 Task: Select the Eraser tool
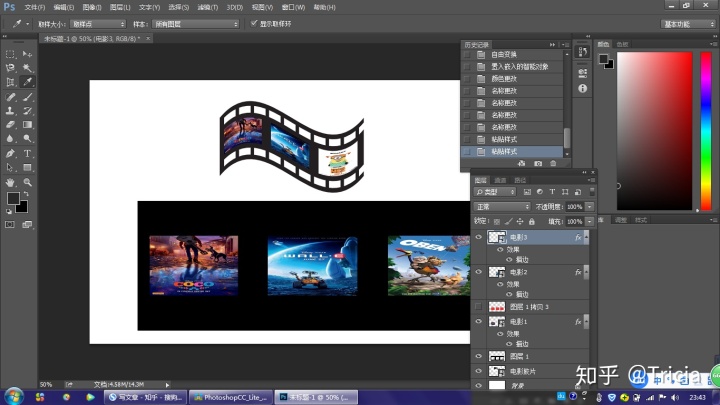pos(10,124)
